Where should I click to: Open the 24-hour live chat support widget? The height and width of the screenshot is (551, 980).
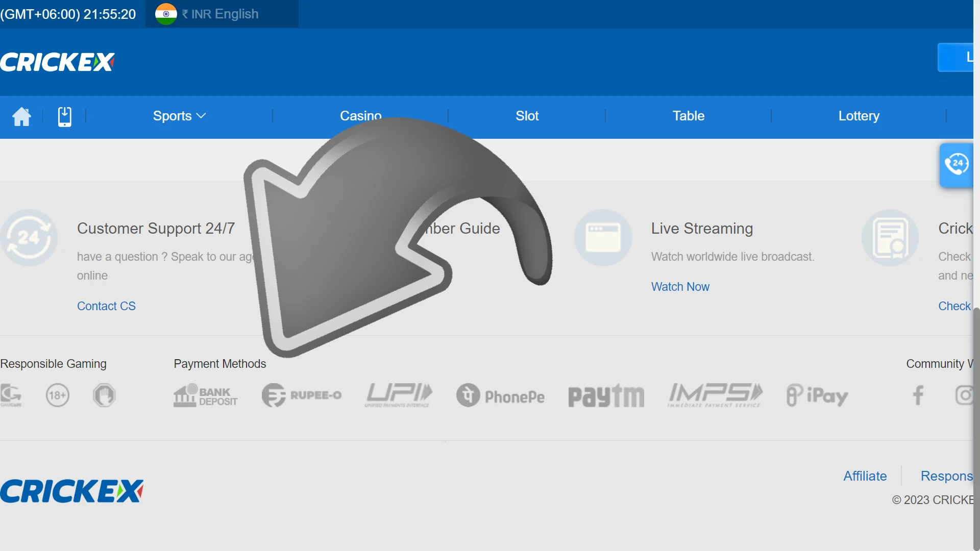957,165
